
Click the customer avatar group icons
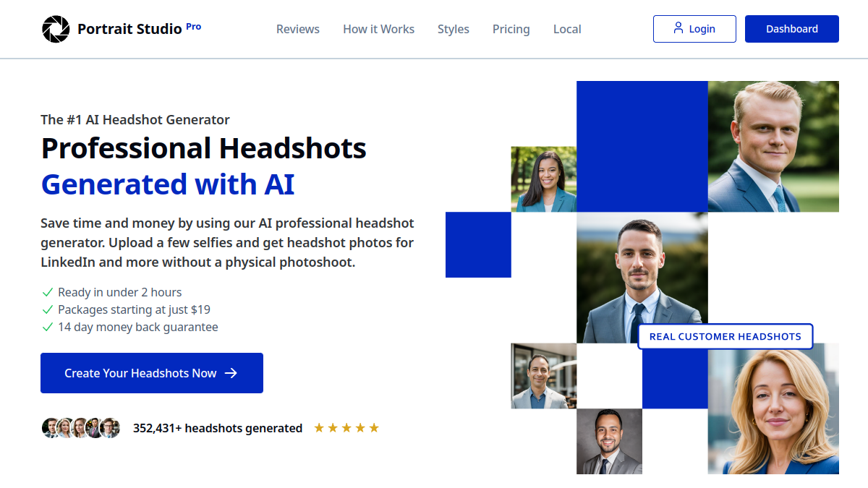(80, 428)
